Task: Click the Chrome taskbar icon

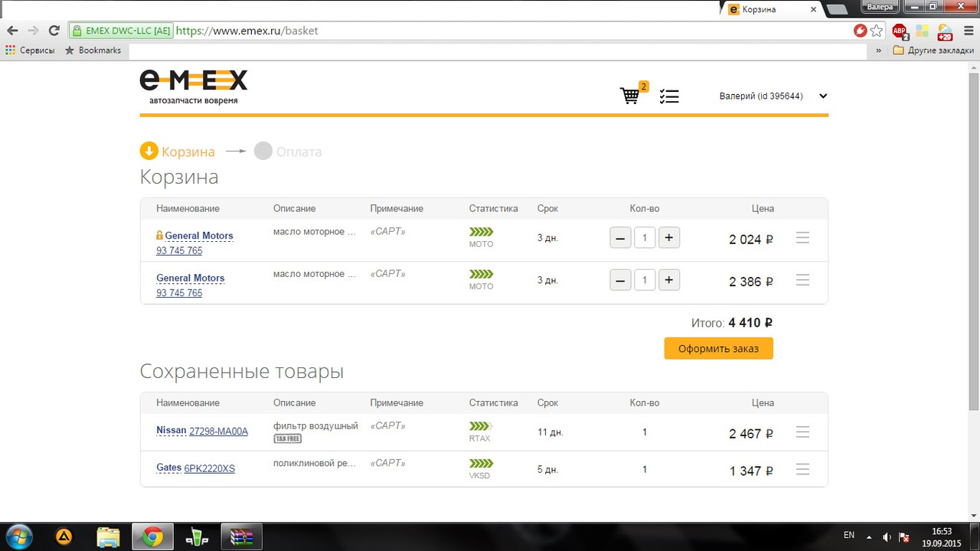Action: tap(153, 537)
